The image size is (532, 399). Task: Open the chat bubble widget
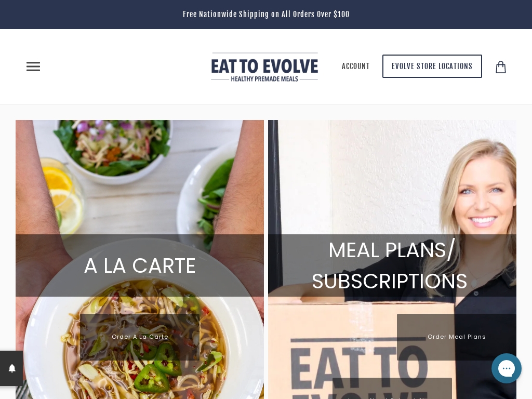click(x=506, y=368)
